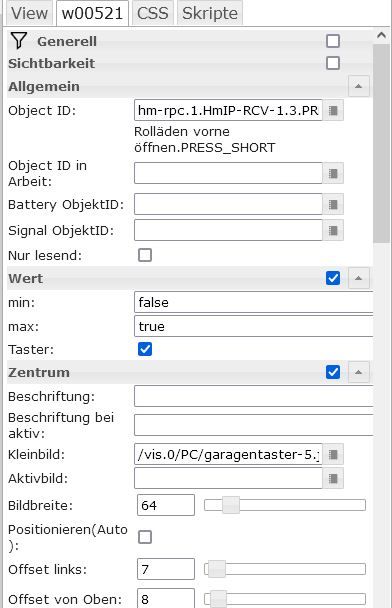
Task: Enable the Nur lesend checkbox
Action: pos(145,255)
